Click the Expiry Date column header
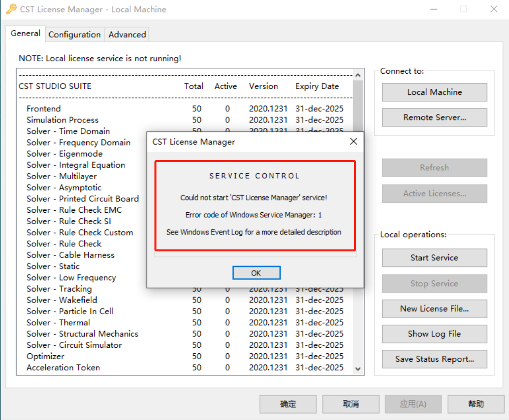 click(x=317, y=86)
